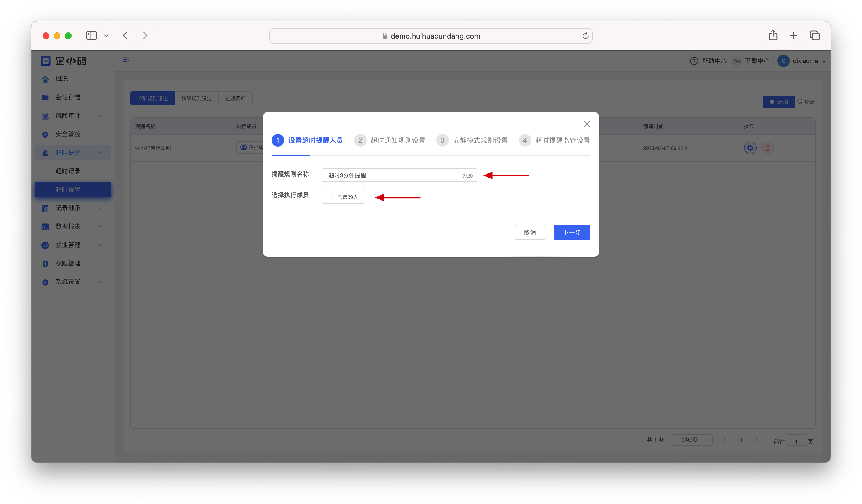Expand the 记录继承 menu chevron
The image size is (862, 504).
click(101, 208)
